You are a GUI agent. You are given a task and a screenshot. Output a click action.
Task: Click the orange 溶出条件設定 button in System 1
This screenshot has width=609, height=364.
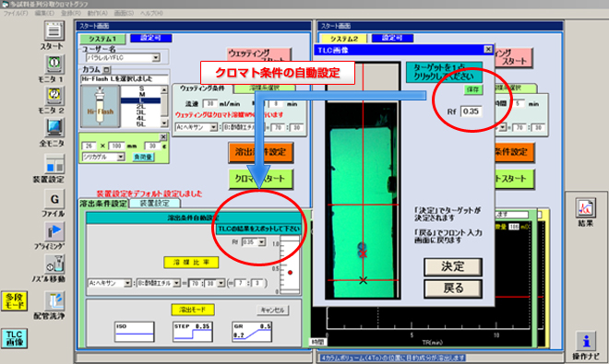pyautogui.click(x=260, y=152)
